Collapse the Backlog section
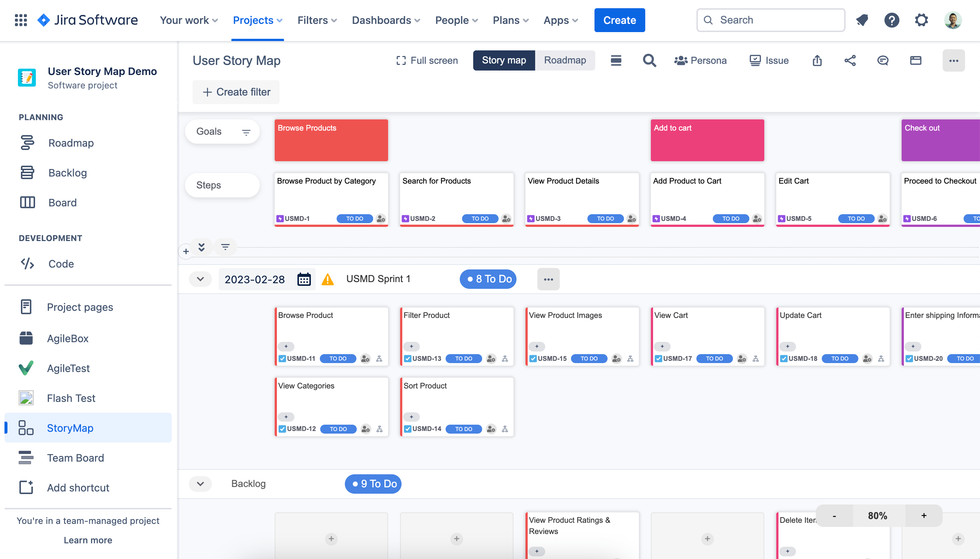 pyautogui.click(x=200, y=484)
